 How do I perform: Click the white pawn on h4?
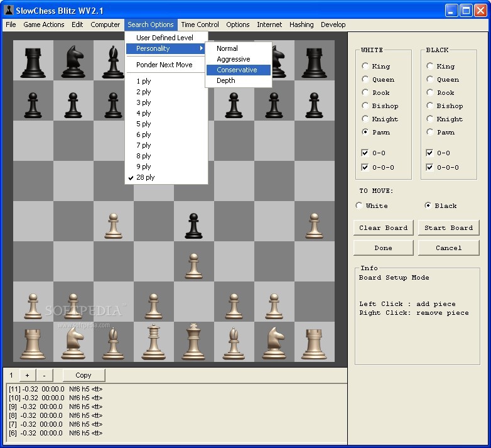(x=314, y=226)
